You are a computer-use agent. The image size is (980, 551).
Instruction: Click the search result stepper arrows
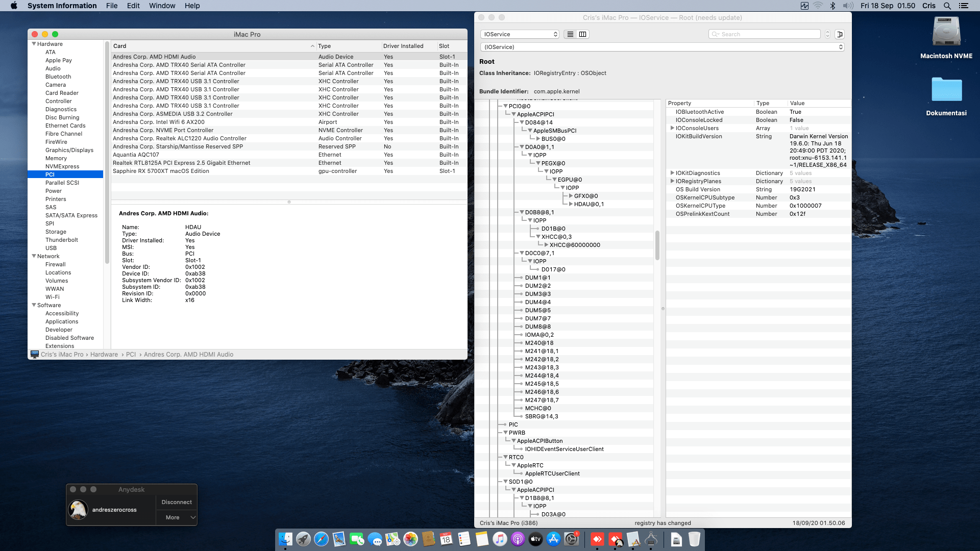tap(827, 34)
